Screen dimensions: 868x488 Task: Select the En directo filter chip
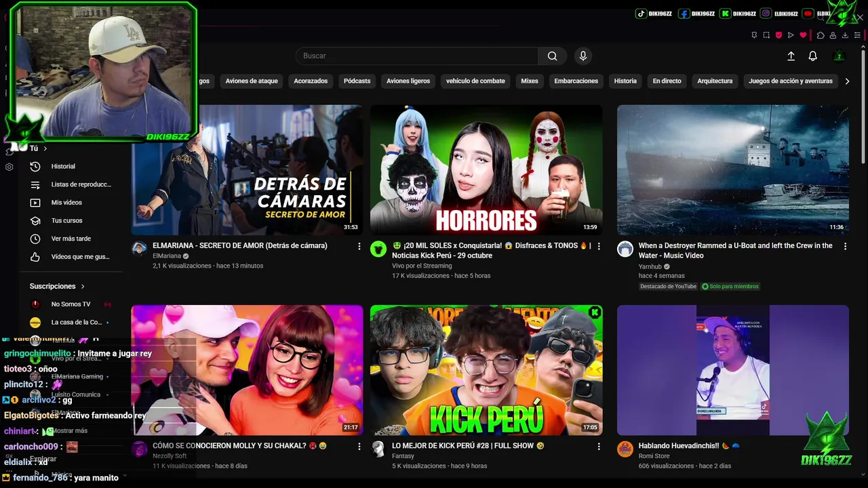pos(667,81)
